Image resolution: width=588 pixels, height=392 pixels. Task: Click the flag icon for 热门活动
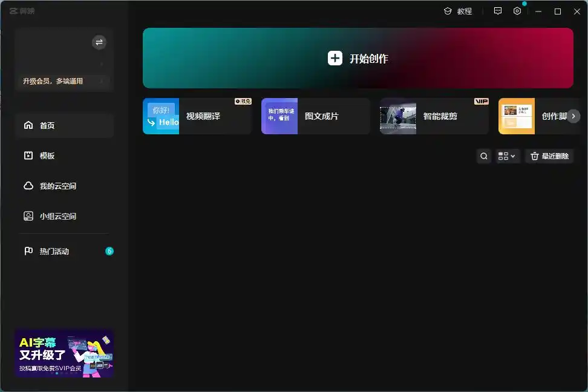tap(28, 251)
